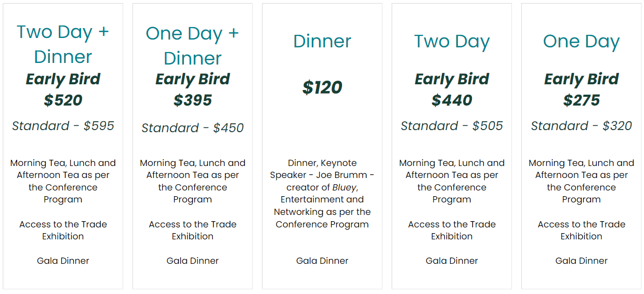Screen dimensions: 644x294
Task: Click "Access to the Trade Exhibition" in Two Day card
Action: coord(452,230)
